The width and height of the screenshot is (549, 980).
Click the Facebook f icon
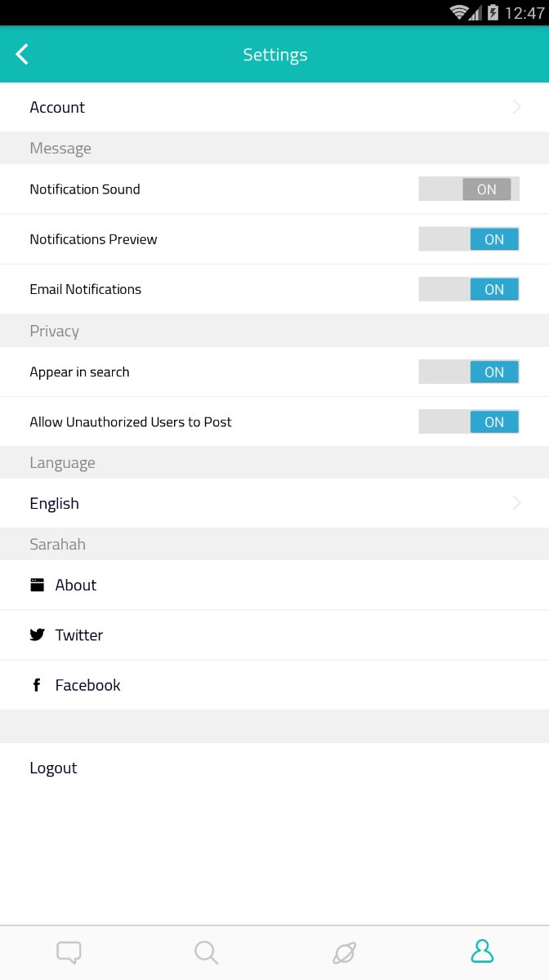coord(36,685)
